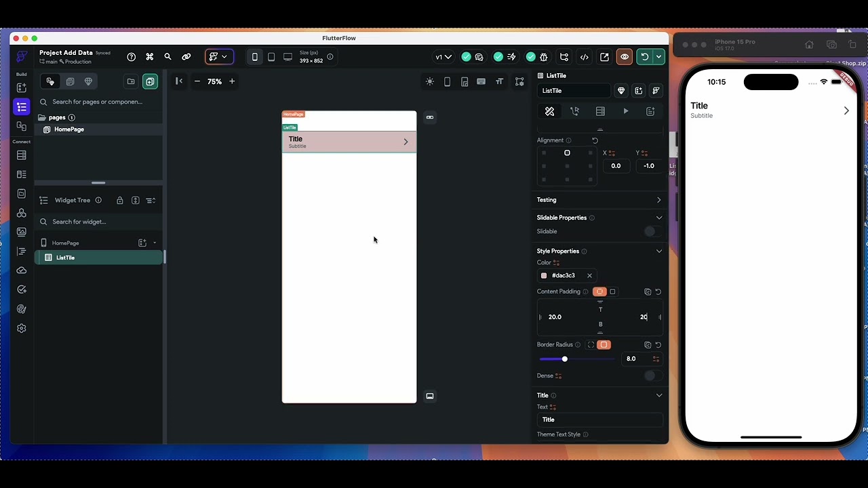Click zoom in plus button
This screenshot has height=488, width=868.
[x=232, y=81]
